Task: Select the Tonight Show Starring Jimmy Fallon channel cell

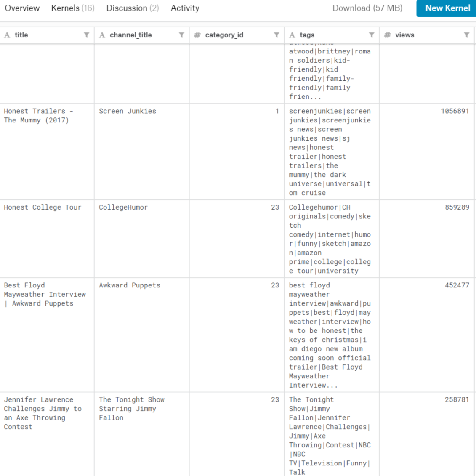Action: coord(142,434)
